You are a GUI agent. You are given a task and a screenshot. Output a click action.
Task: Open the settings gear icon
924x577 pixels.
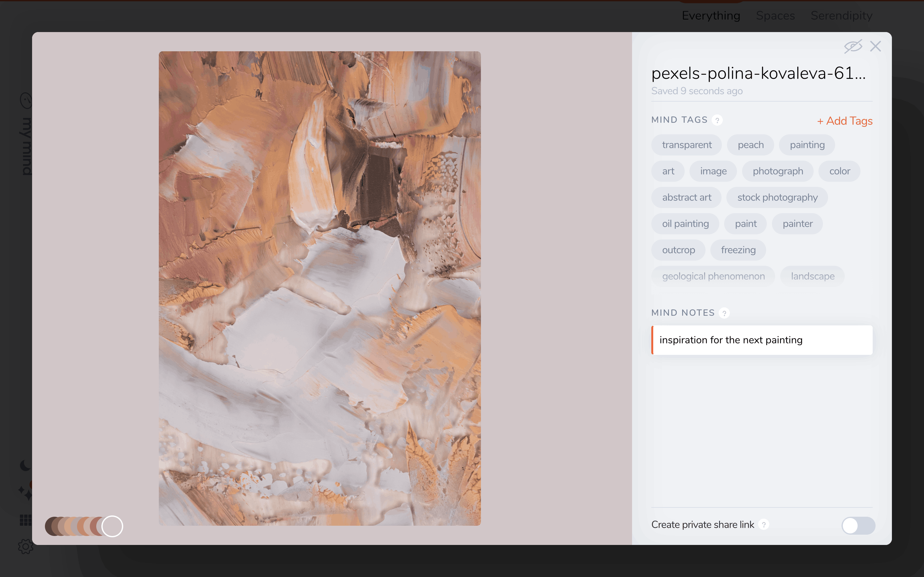tap(26, 547)
